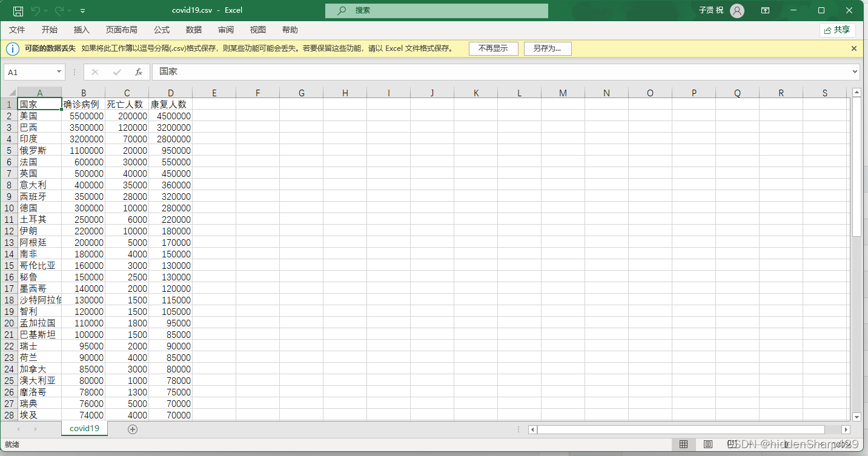Click the search box 搜索
This screenshot has height=456, width=868.
[436, 10]
